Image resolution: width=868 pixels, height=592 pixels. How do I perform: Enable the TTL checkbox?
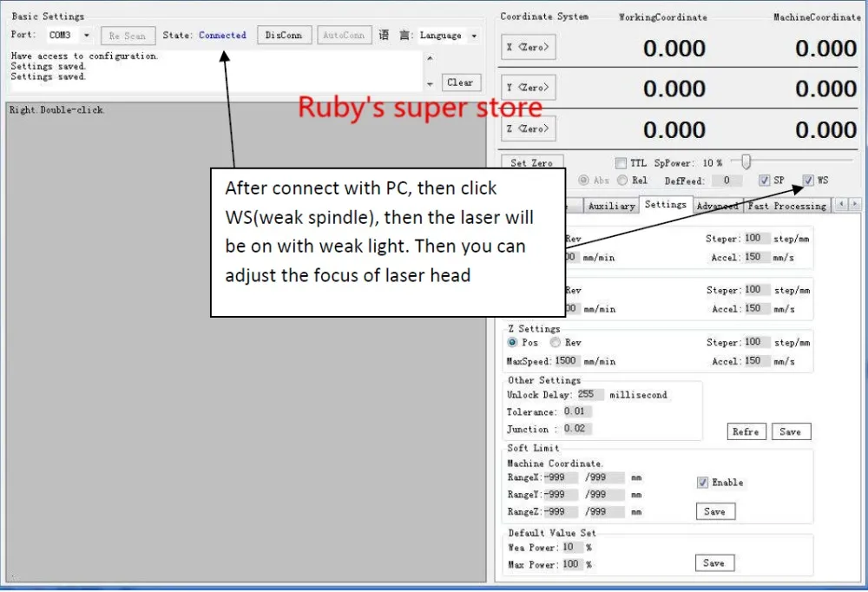tap(621, 163)
